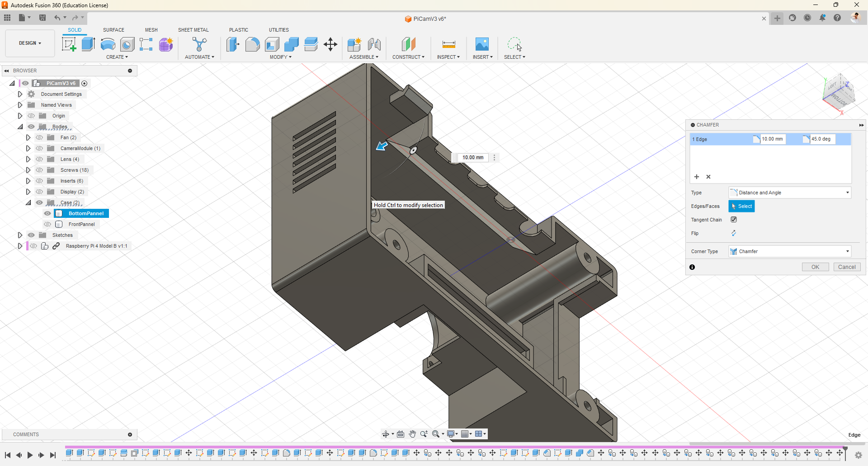
Task: Open the Orbit navigation tool
Action: pos(386,434)
